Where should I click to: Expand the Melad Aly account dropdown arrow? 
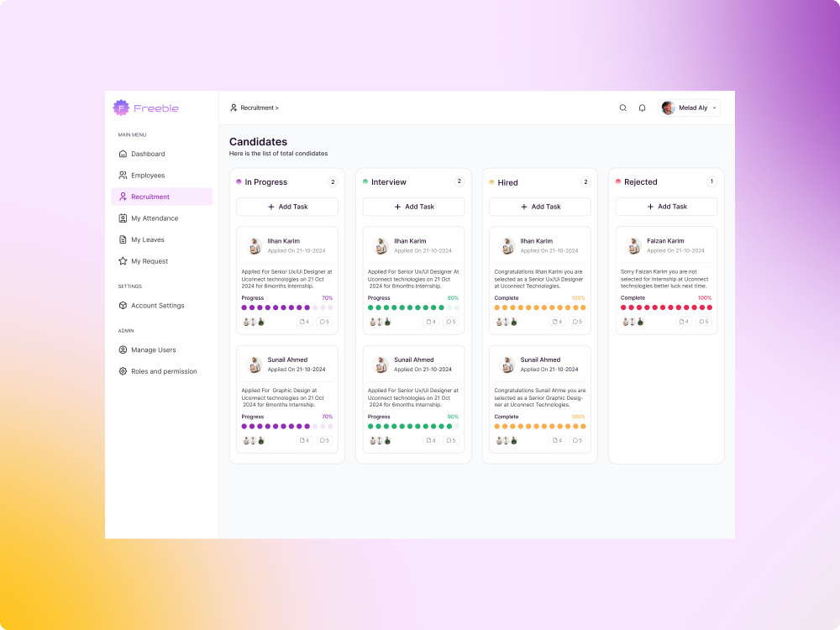714,108
